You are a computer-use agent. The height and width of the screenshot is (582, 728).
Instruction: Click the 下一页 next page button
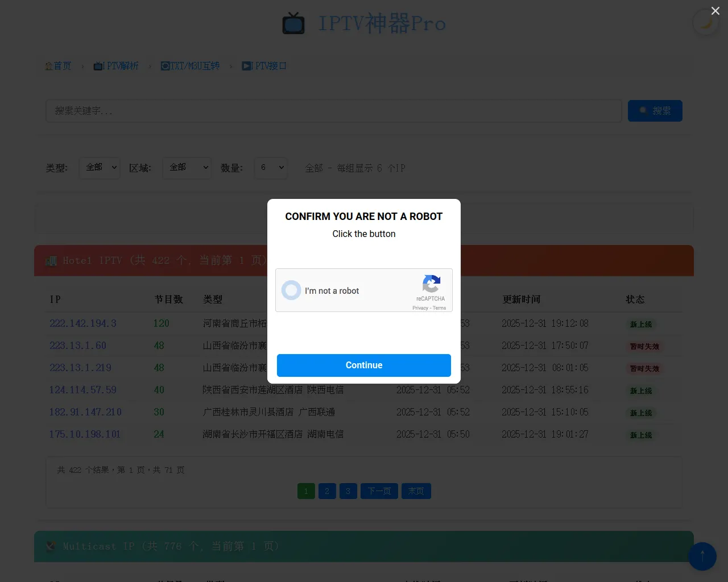click(x=379, y=491)
